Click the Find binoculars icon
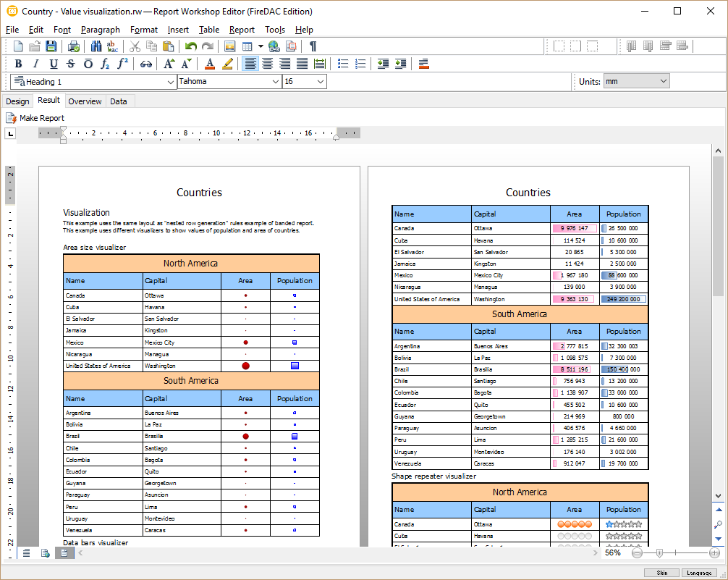 click(x=95, y=46)
